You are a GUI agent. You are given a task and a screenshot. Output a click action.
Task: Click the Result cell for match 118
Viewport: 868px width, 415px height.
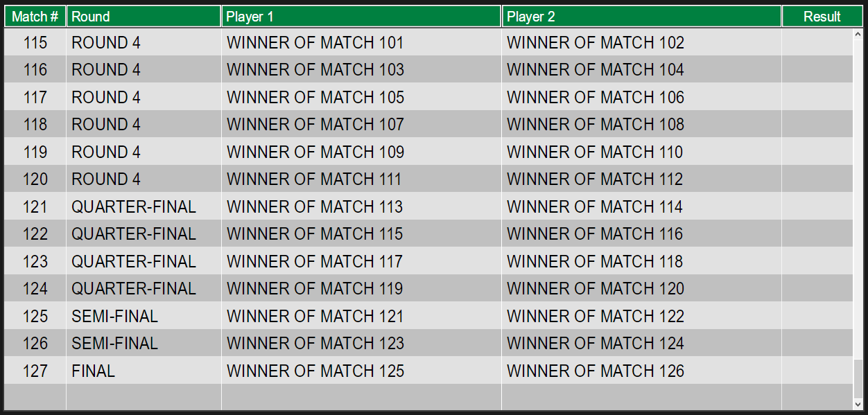point(817,125)
